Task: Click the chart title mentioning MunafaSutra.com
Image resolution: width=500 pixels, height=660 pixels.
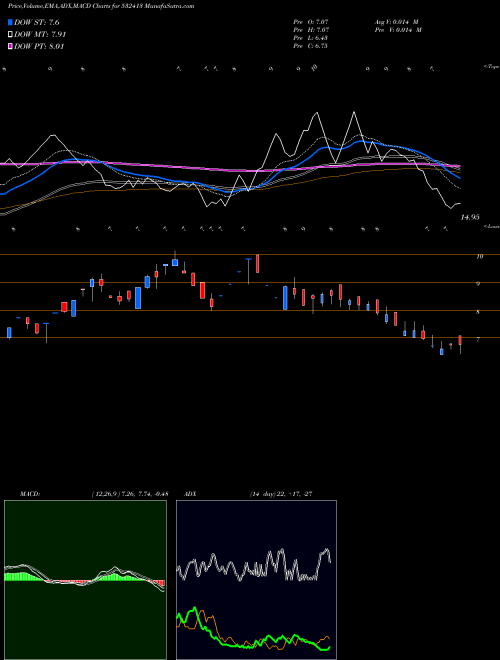Action: [x=101, y=7]
